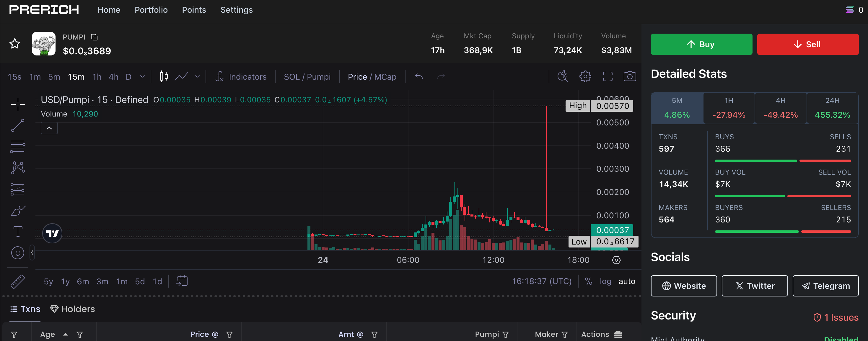Image resolution: width=868 pixels, height=341 pixels.
Task: Click the PUMPI token avatar
Action: pyautogui.click(x=43, y=44)
